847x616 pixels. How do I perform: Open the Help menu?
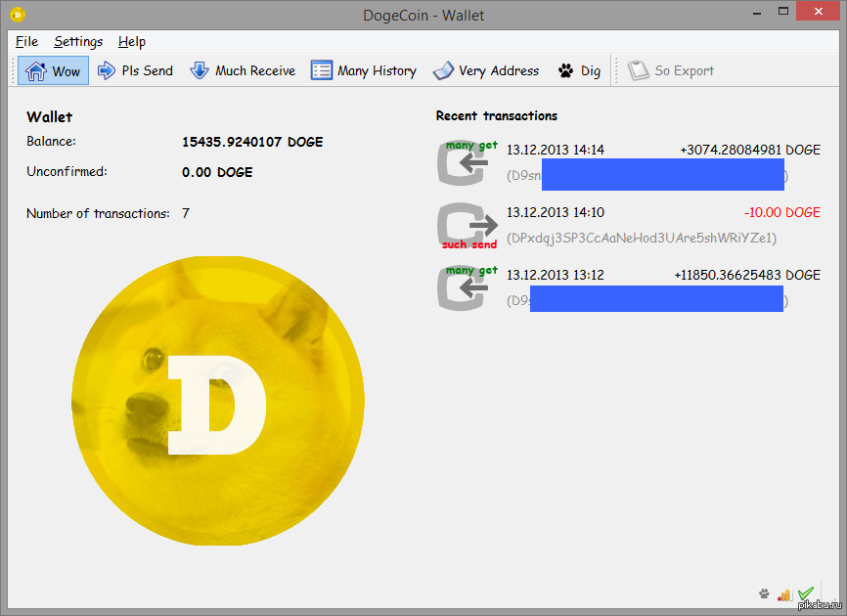point(132,41)
